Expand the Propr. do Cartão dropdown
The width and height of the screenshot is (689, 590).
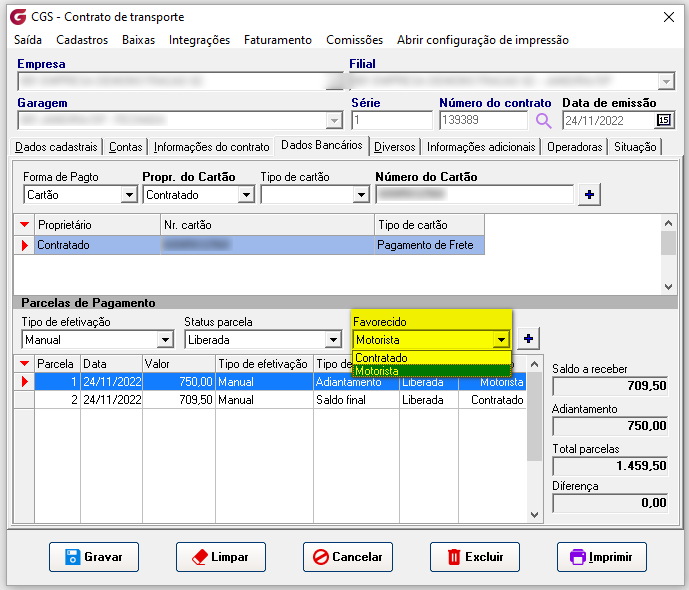(x=246, y=195)
